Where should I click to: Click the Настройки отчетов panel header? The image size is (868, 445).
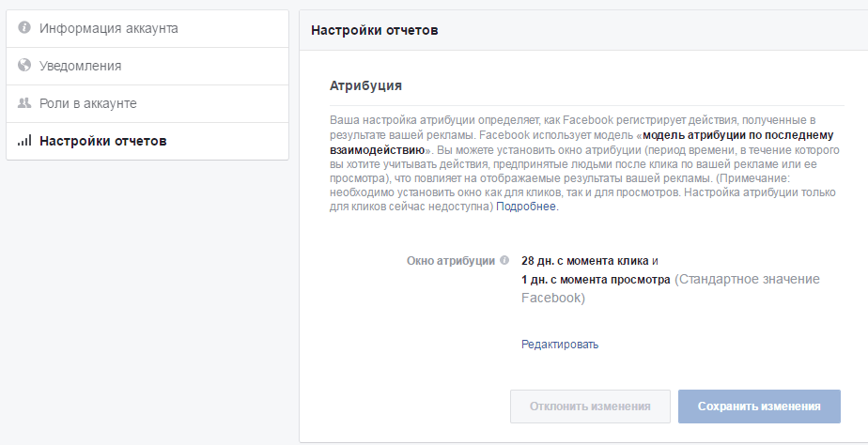[375, 30]
